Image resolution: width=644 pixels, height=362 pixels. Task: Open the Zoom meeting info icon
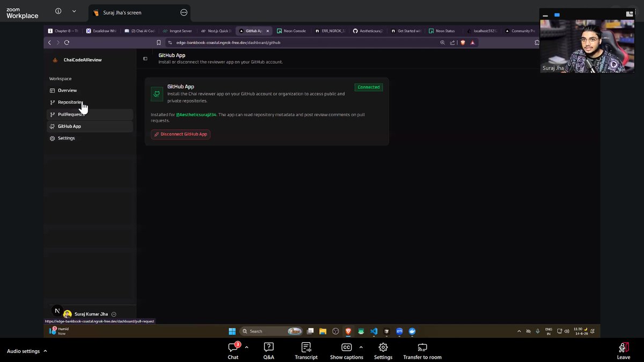[58, 11]
